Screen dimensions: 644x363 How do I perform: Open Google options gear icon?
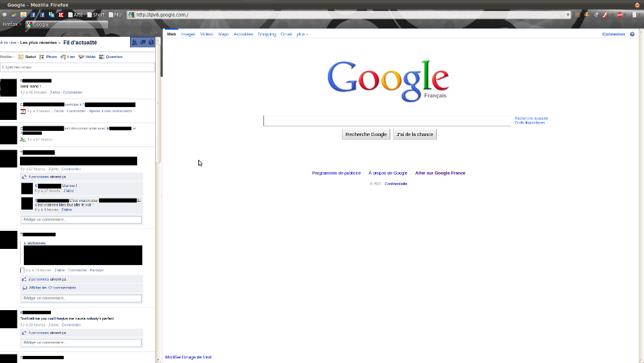click(632, 34)
